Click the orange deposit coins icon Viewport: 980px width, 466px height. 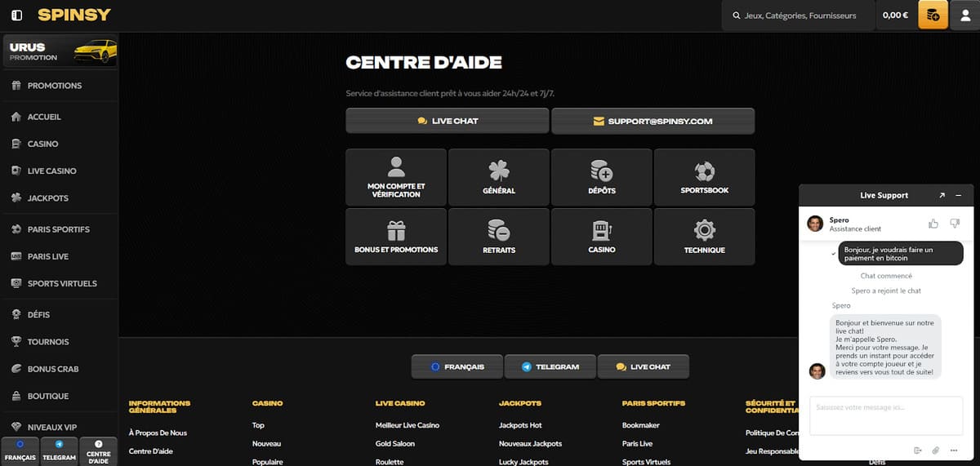click(933, 15)
